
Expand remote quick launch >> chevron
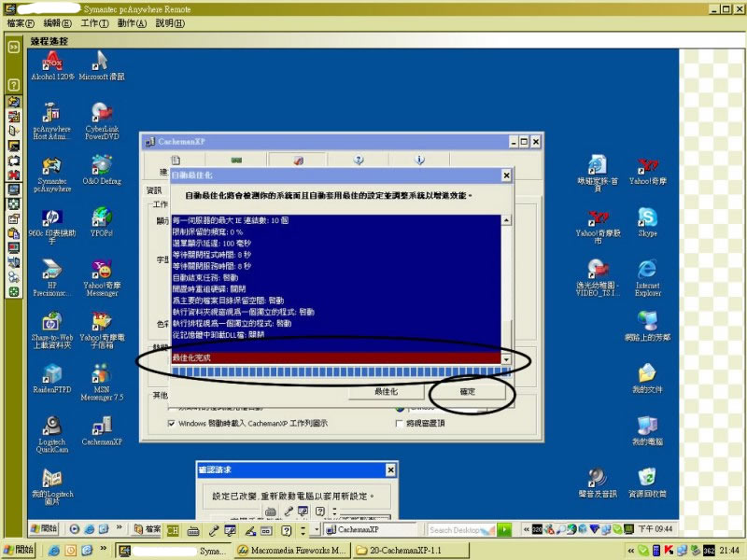120,527
